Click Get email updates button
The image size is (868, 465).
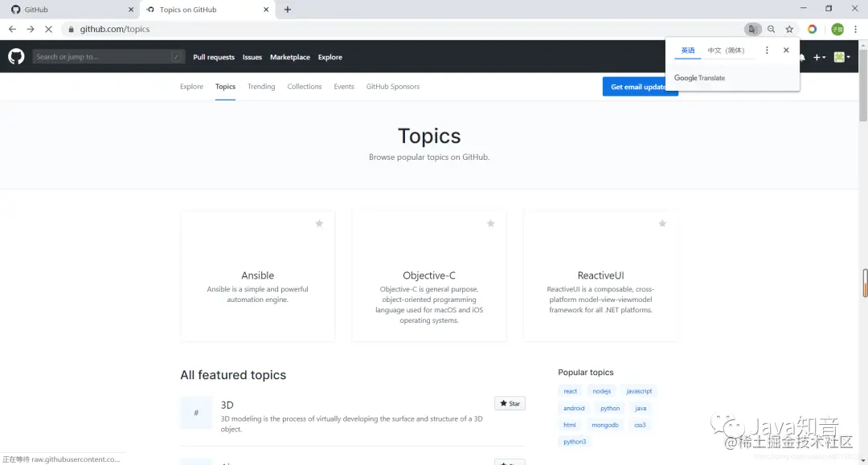coord(640,87)
